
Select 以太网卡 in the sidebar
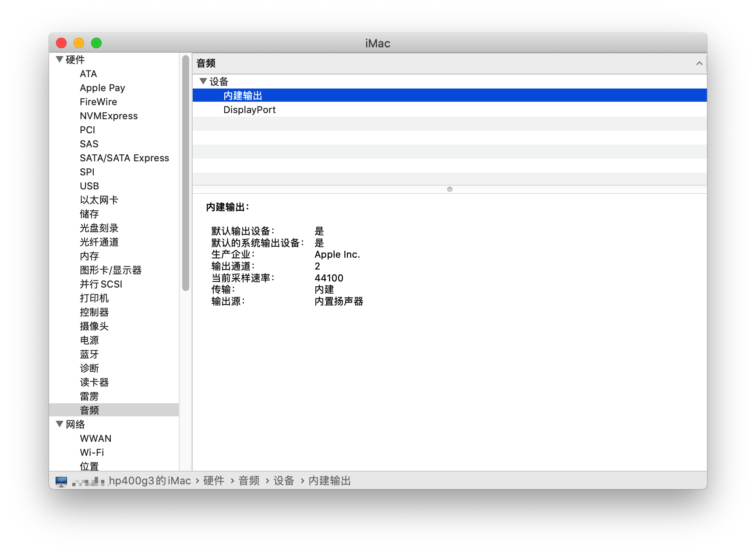coord(99,200)
